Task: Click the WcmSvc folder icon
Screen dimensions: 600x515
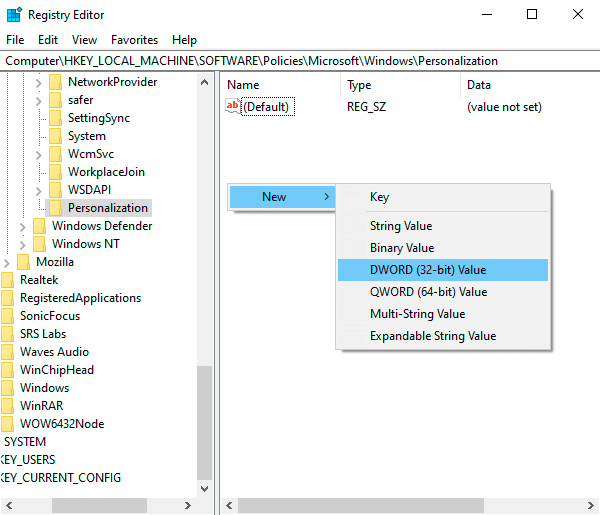Action: [x=55, y=154]
